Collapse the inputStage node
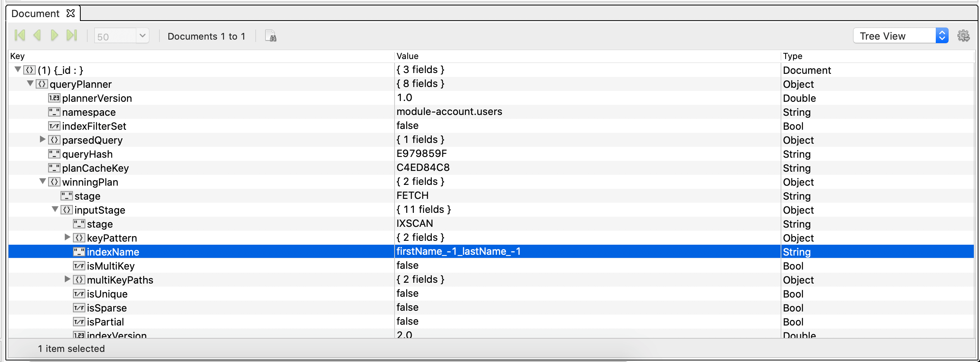 click(55, 209)
